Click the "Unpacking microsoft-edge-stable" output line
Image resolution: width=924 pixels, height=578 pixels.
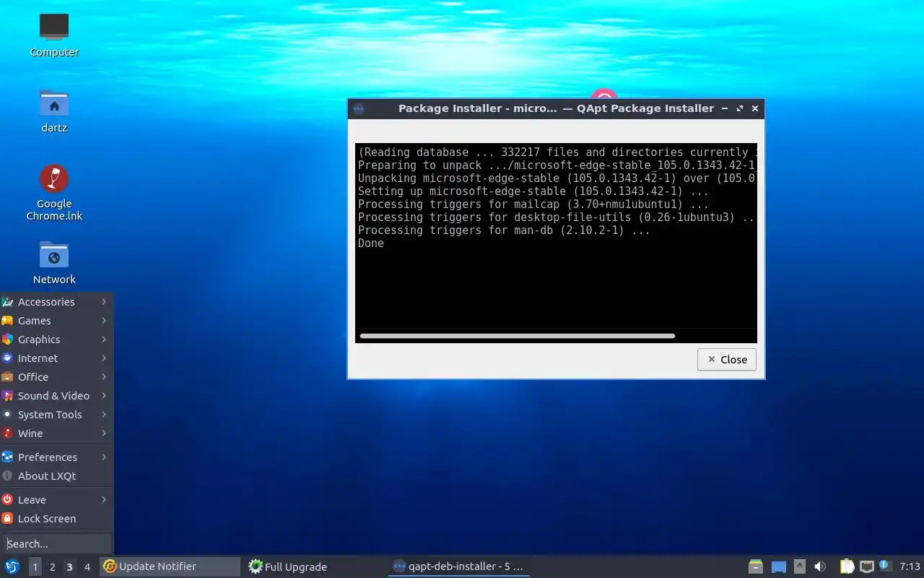(557, 178)
